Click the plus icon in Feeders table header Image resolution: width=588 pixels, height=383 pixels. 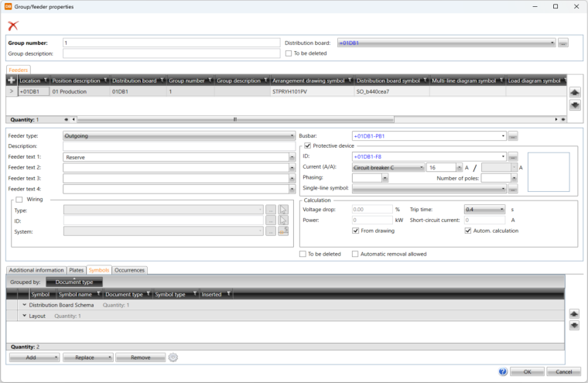(x=12, y=80)
